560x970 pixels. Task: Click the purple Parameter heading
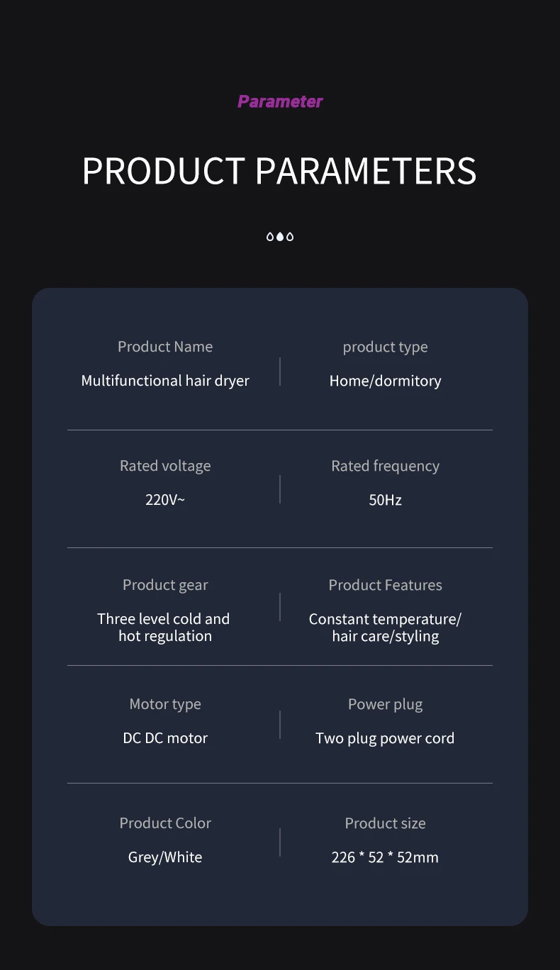tap(280, 101)
